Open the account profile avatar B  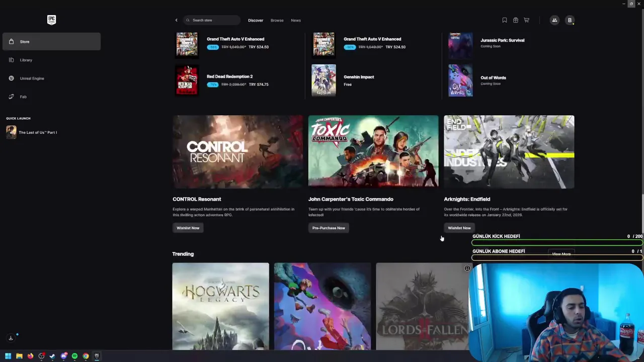tap(570, 20)
